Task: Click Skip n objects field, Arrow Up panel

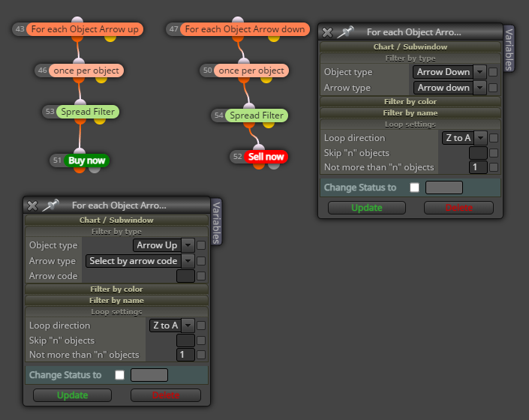Action: [185, 340]
